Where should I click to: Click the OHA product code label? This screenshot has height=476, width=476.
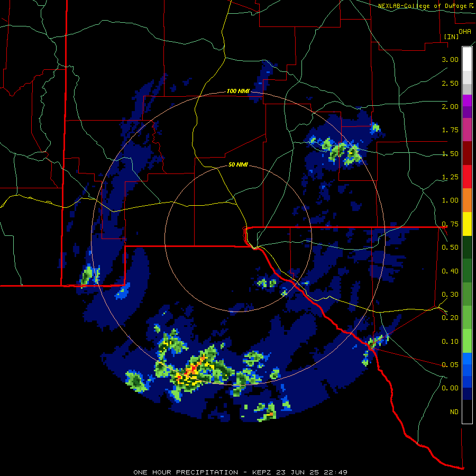[465, 31]
